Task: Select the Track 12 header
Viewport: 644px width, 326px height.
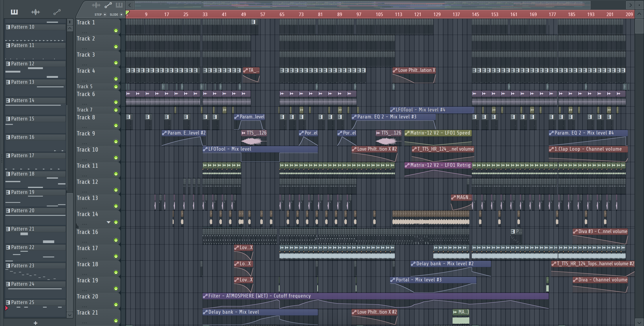Action: (98, 186)
